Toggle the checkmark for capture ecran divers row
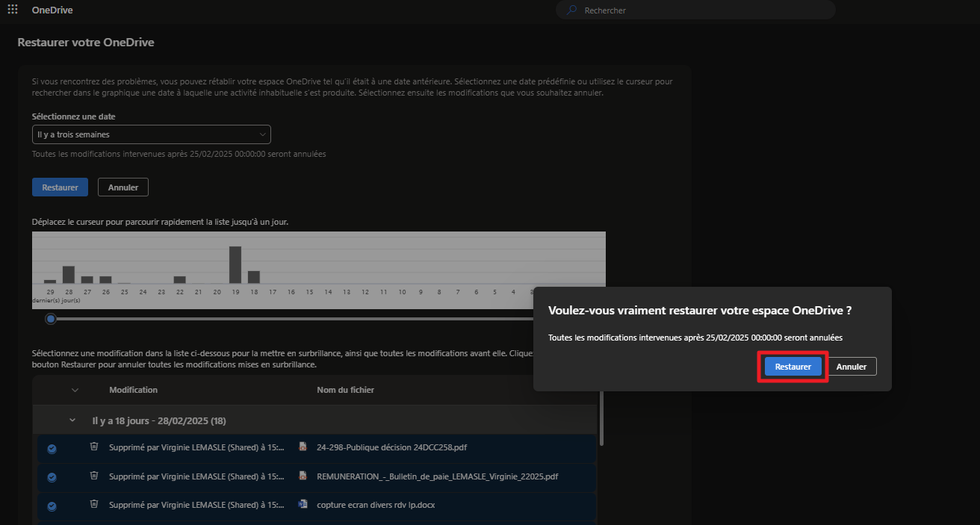This screenshot has width=980, height=525. (x=52, y=506)
